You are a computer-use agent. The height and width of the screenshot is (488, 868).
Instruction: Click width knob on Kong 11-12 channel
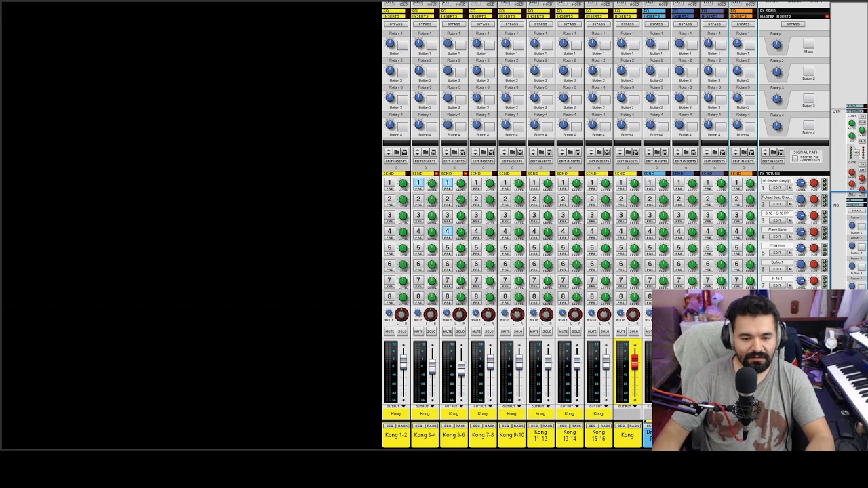[534, 312]
